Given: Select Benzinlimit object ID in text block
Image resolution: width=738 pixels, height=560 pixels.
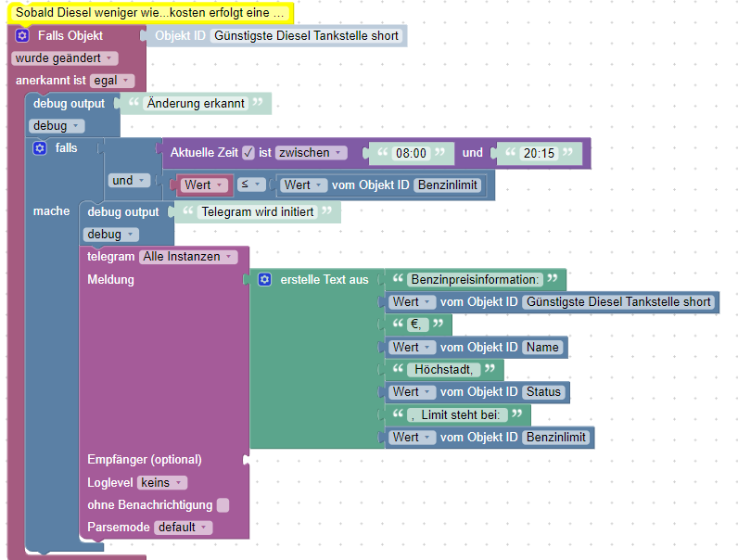Looking at the screenshot, I should pyautogui.click(x=556, y=438).
